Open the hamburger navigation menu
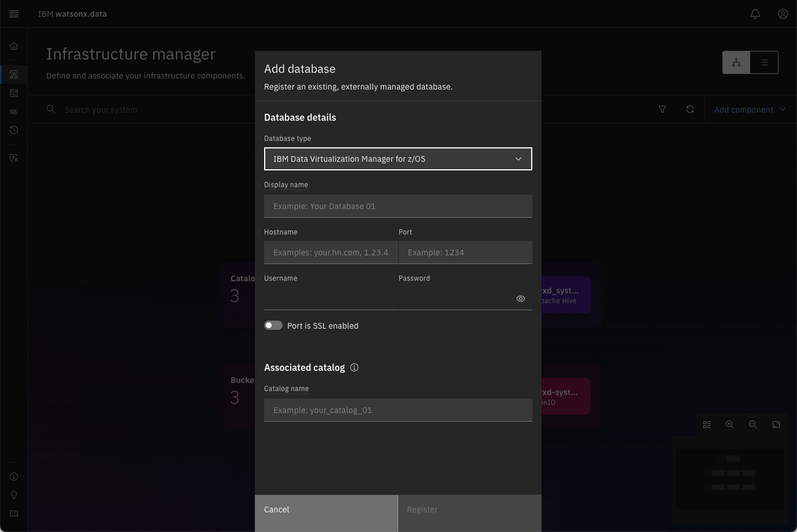The image size is (797, 532). click(14, 14)
